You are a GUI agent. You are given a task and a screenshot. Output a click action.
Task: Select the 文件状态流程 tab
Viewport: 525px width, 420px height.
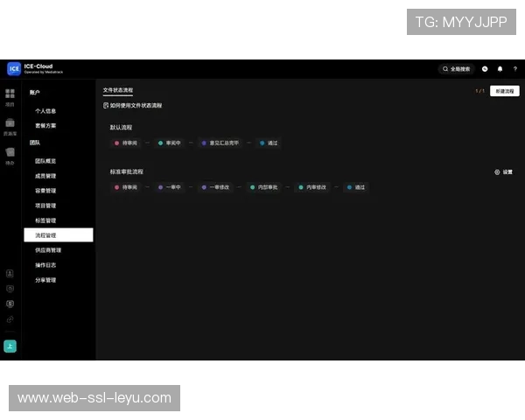(x=118, y=90)
